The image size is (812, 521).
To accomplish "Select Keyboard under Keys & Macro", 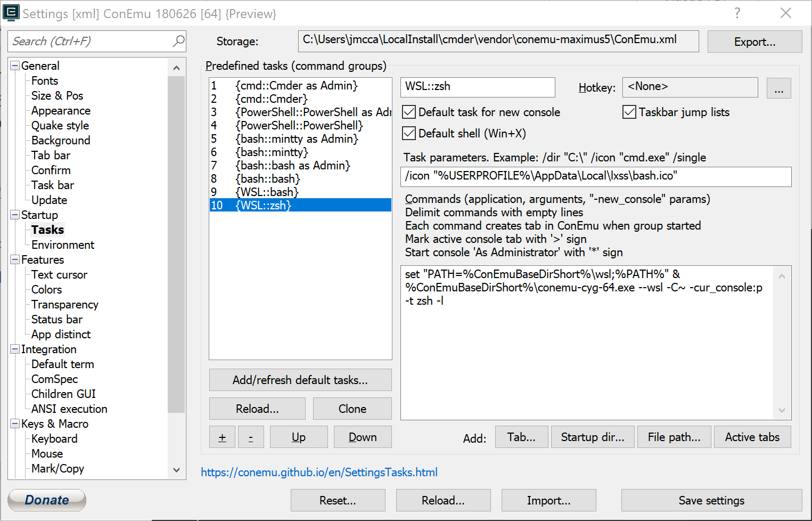I will (x=54, y=438).
